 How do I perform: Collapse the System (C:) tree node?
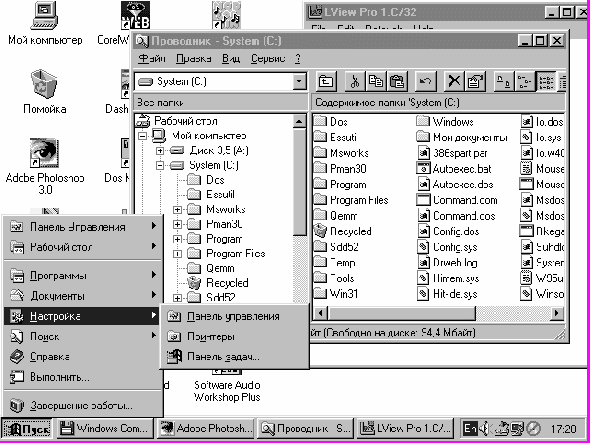click(160, 165)
